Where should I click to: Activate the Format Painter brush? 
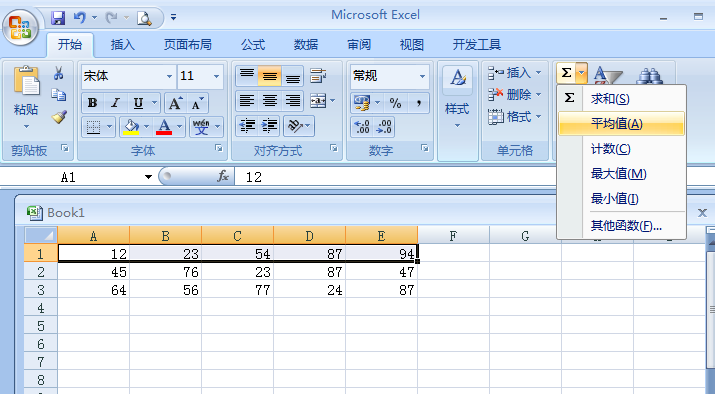[x=59, y=117]
